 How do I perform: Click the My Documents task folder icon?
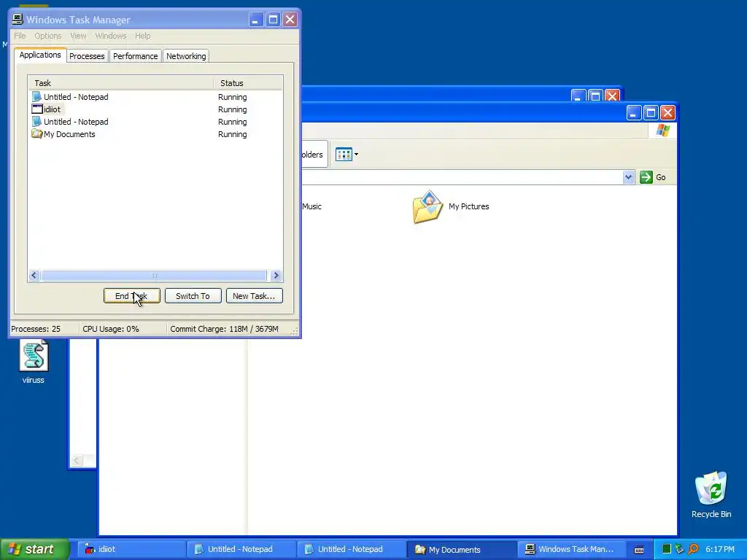tap(36, 134)
